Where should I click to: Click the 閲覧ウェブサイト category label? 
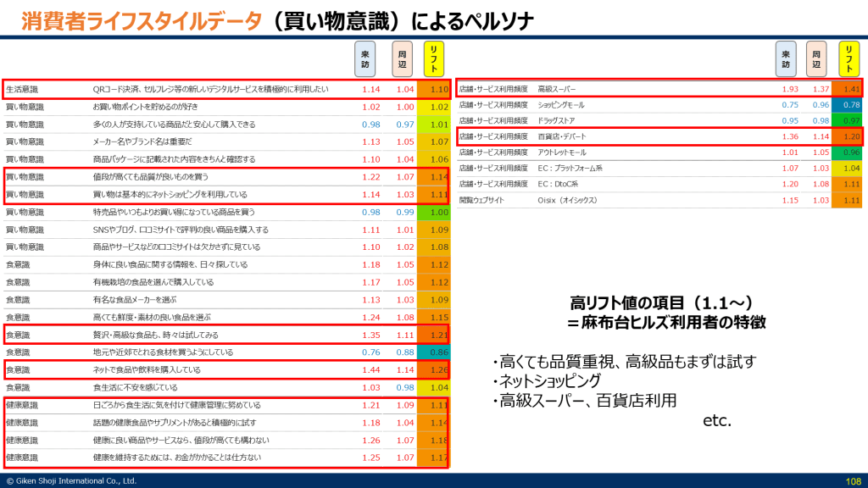coord(481,200)
